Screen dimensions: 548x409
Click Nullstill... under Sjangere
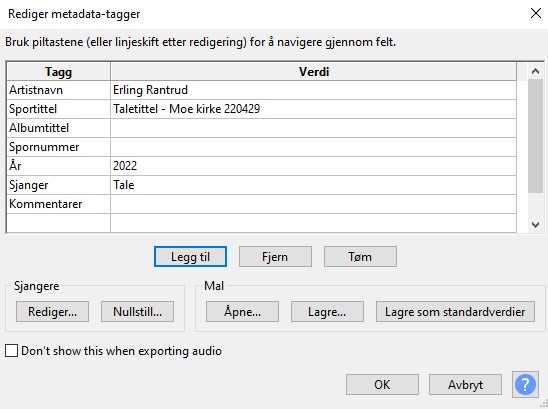click(137, 311)
